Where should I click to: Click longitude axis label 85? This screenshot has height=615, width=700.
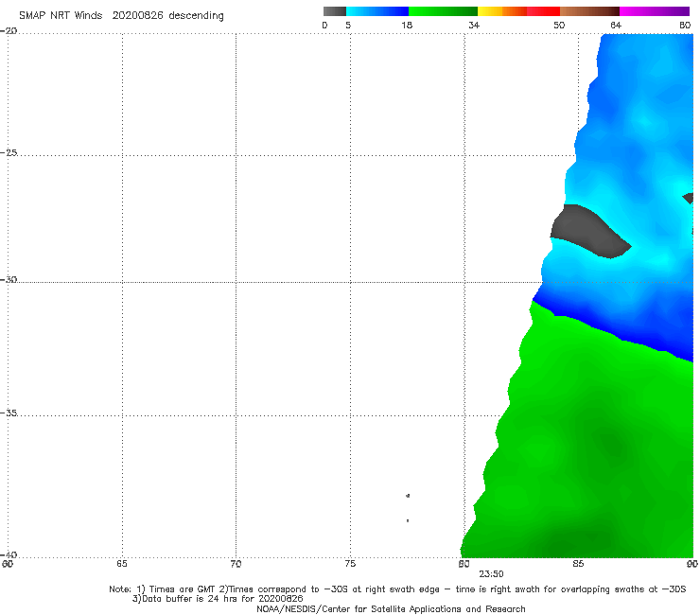pos(578,564)
